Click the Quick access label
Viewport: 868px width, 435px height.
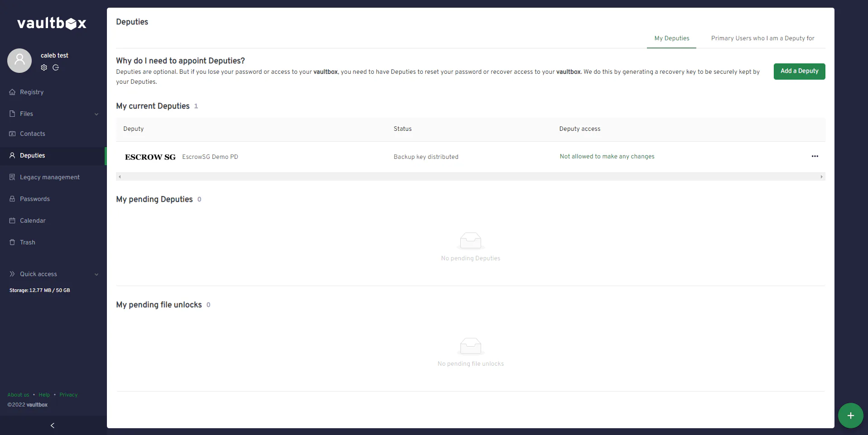(x=39, y=274)
